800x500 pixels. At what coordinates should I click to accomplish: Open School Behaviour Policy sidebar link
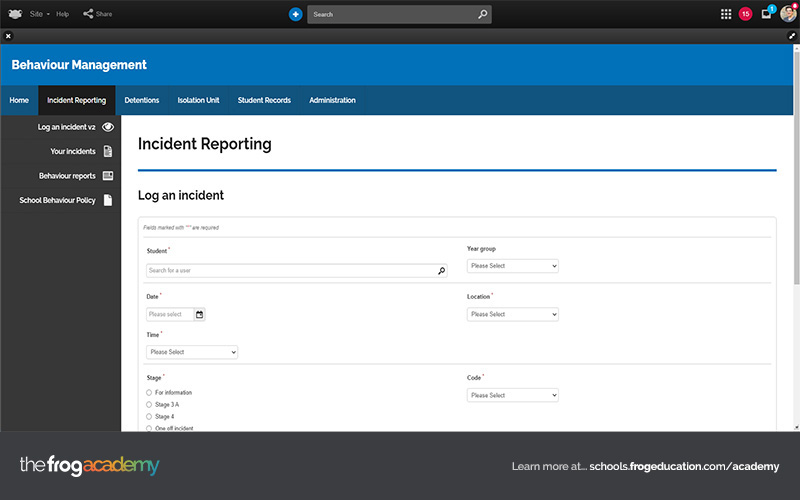pos(57,201)
